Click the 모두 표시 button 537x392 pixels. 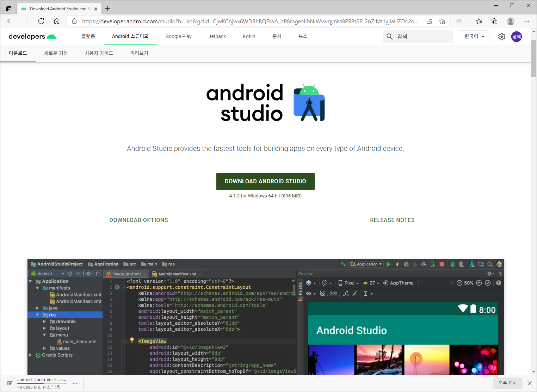pyautogui.click(x=507, y=383)
